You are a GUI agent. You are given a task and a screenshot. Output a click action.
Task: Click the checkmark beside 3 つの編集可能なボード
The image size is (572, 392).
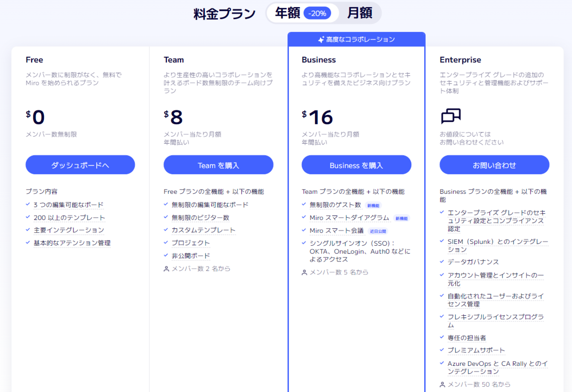(x=28, y=205)
